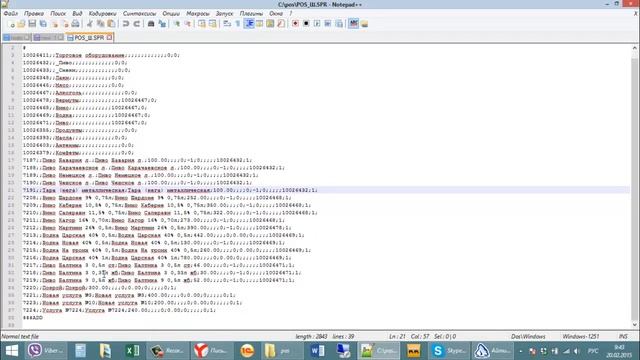Open the Function List toolbar icon

pyautogui.click(x=281, y=24)
